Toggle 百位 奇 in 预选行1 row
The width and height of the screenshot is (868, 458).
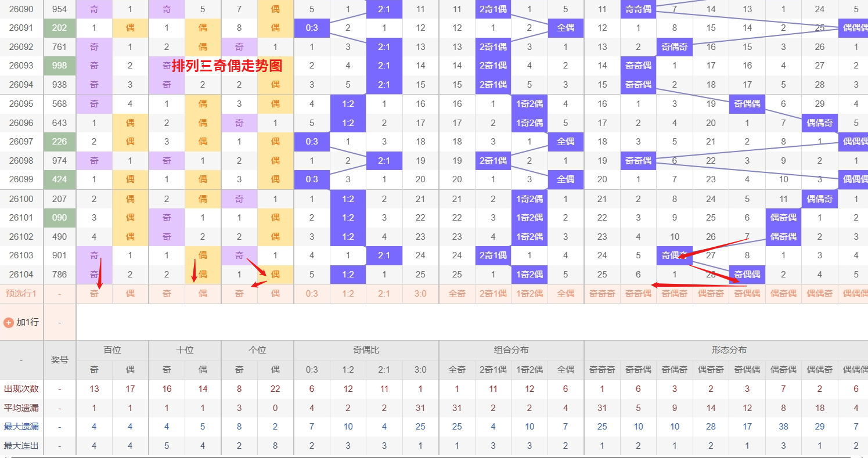pos(94,294)
